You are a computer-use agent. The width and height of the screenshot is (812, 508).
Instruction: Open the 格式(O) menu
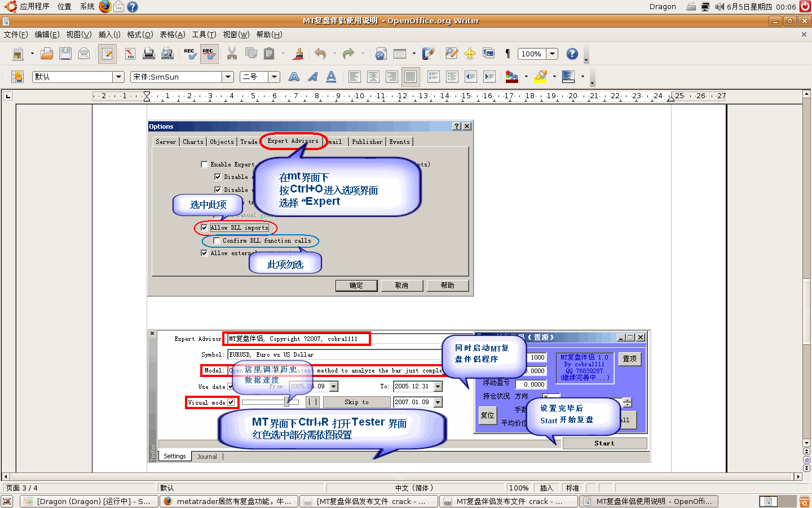pyautogui.click(x=140, y=34)
